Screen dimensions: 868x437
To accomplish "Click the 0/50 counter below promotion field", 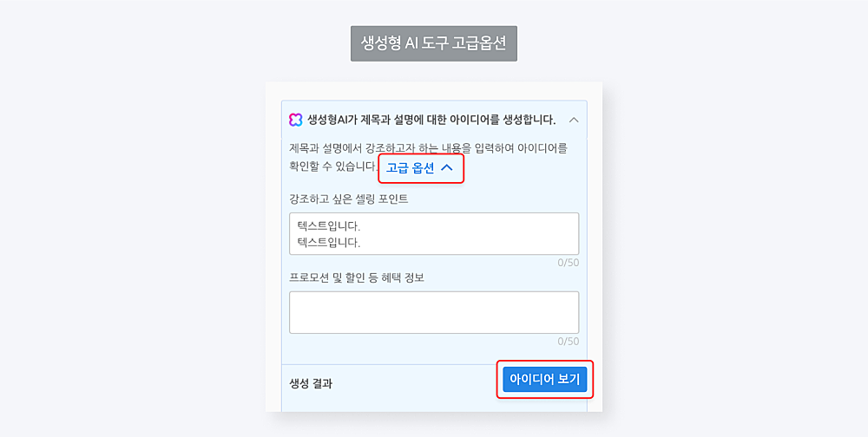I will 568,342.
